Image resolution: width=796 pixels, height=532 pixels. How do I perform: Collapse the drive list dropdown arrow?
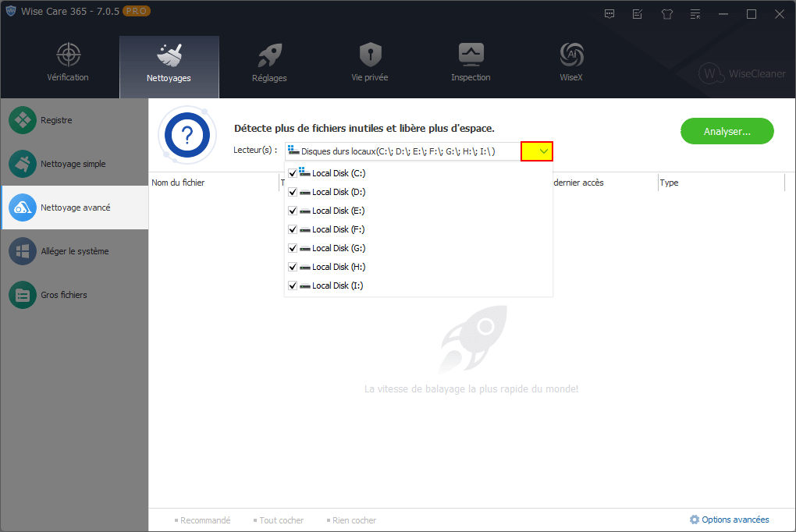(x=537, y=151)
